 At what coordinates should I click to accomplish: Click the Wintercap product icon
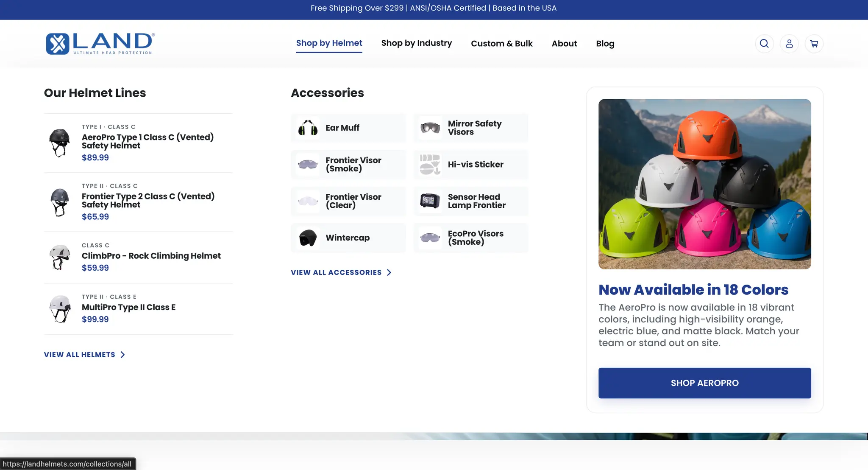(x=308, y=238)
